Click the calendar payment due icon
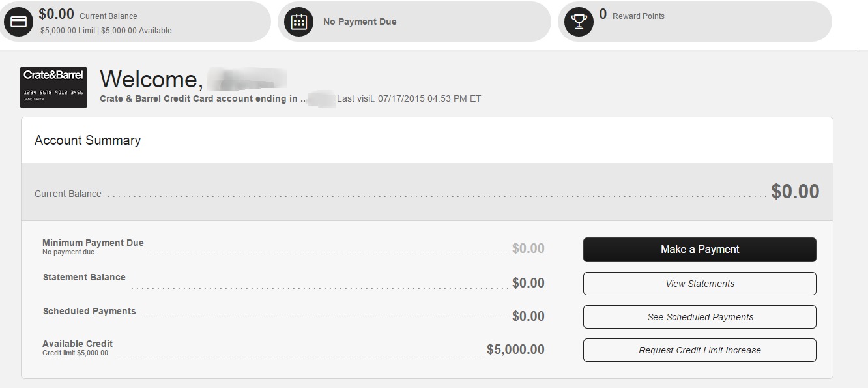Screen dimensions: 868x388 [298, 22]
